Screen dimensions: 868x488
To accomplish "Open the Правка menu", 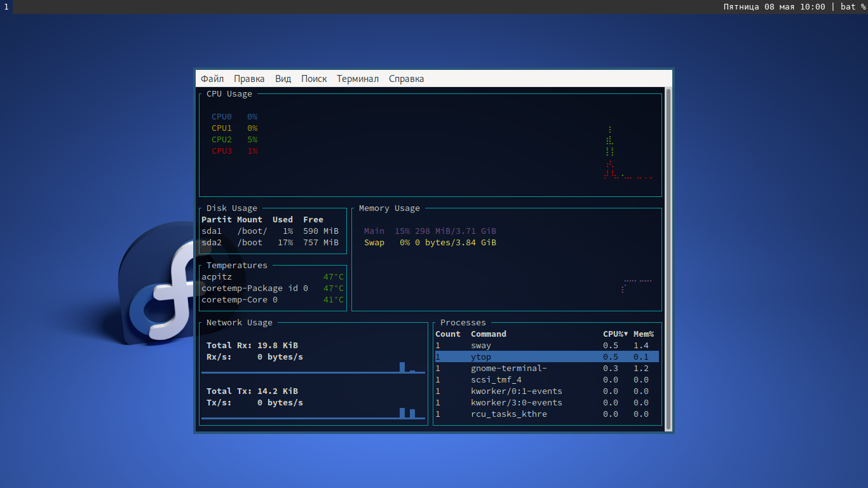I will (x=249, y=79).
